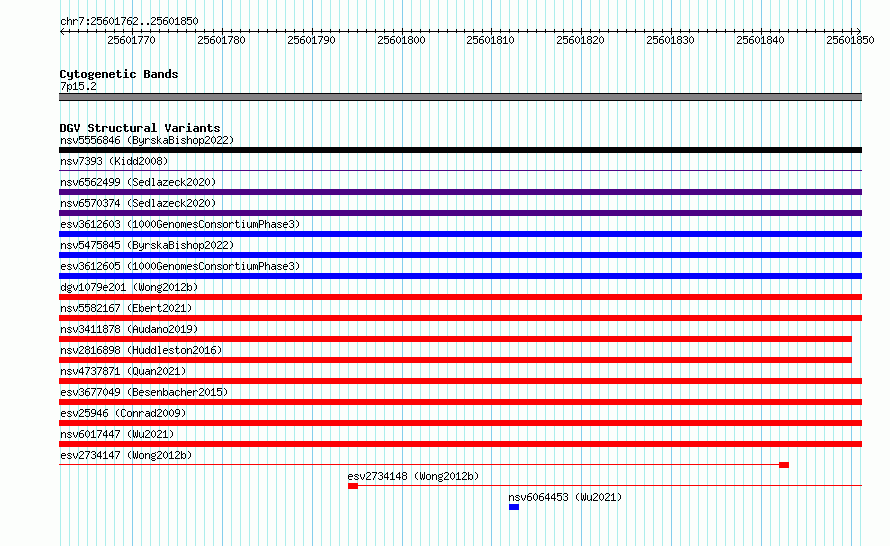
Task: Select the black nsv5556846 variant bar
Action: [460, 150]
